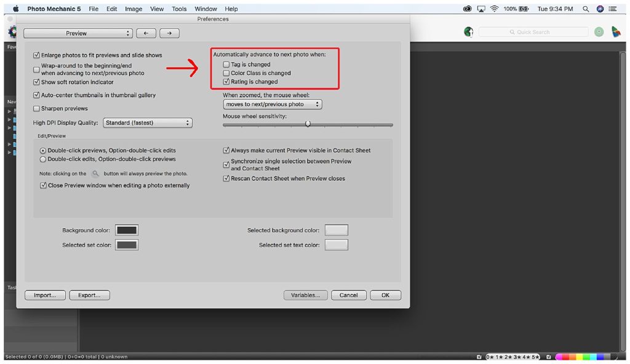Click the Siri icon in menu bar
Viewport: 630px width, 364px height.
pos(600,9)
